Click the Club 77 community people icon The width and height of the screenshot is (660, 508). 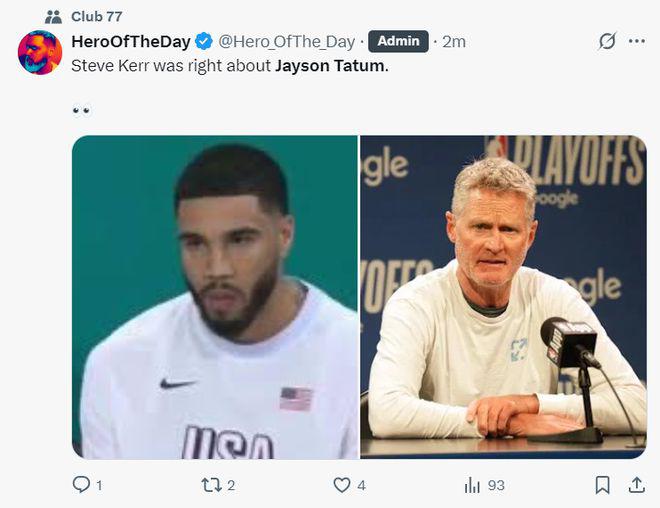(53, 17)
